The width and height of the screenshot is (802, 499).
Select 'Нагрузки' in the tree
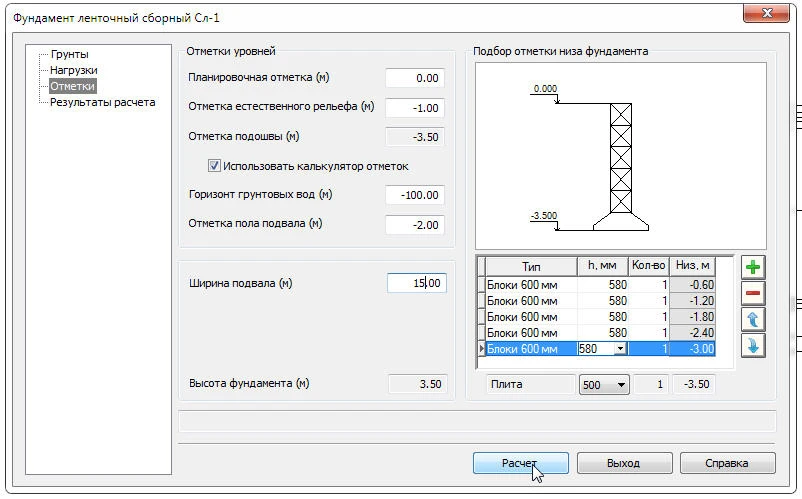click(74, 70)
